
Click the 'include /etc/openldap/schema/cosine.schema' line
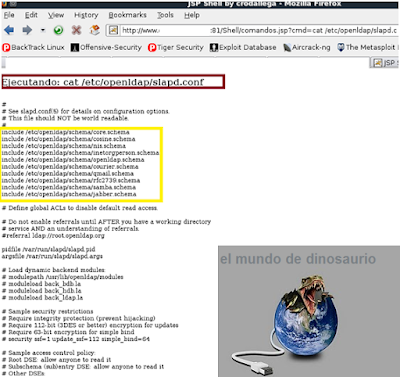tap(68, 139)
